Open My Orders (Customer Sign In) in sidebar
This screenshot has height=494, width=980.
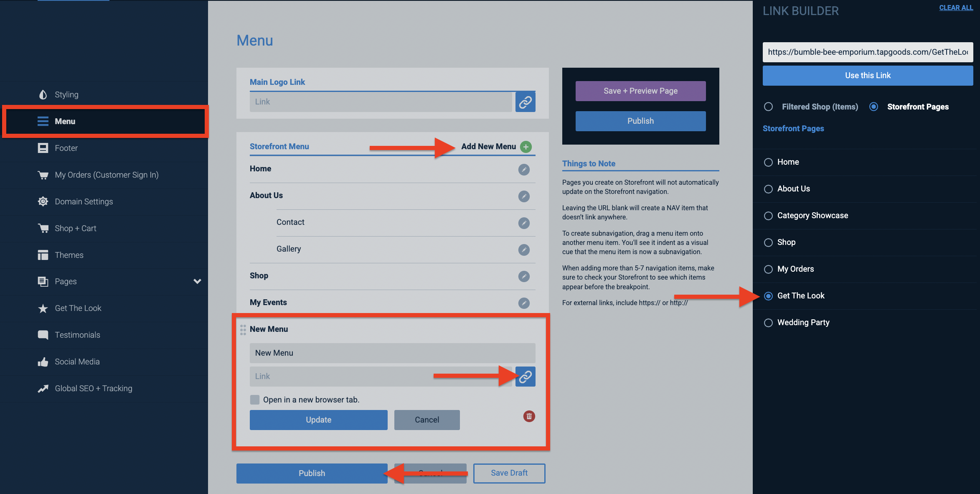point(104,175)
